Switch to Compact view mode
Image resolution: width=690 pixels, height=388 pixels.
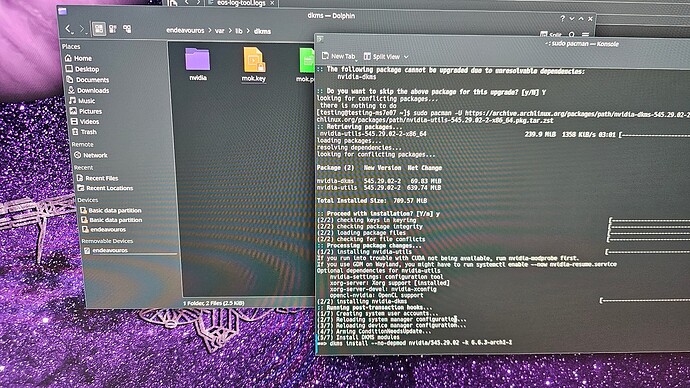(113, 29)
